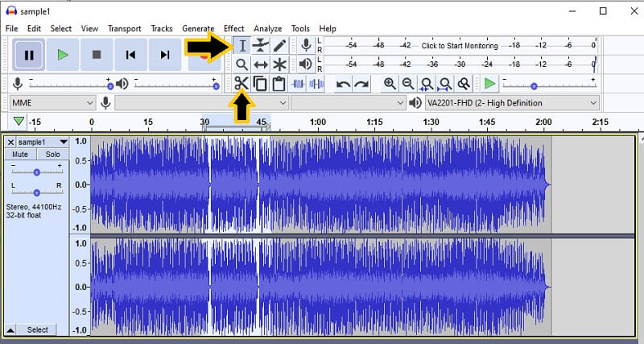Viewport: 644px width, 344px height.
Task: Click the playback volume speaker icon
Action: [122, 84]
